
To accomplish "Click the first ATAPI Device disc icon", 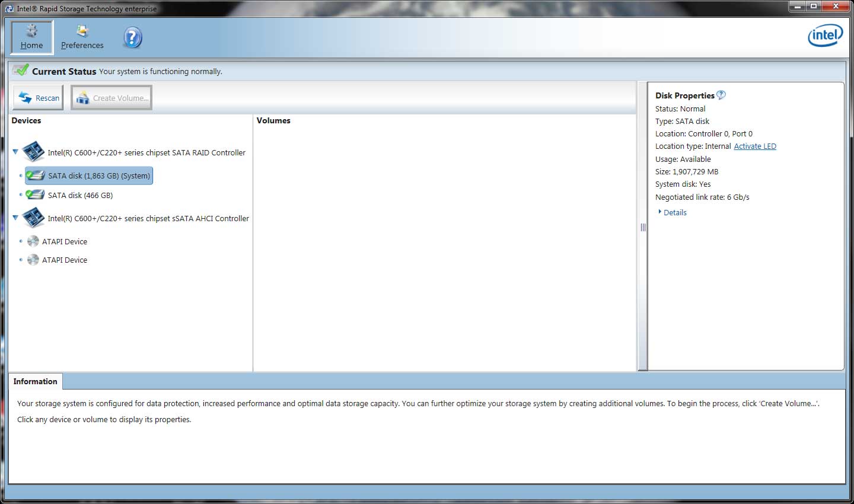I will (33, 241).
